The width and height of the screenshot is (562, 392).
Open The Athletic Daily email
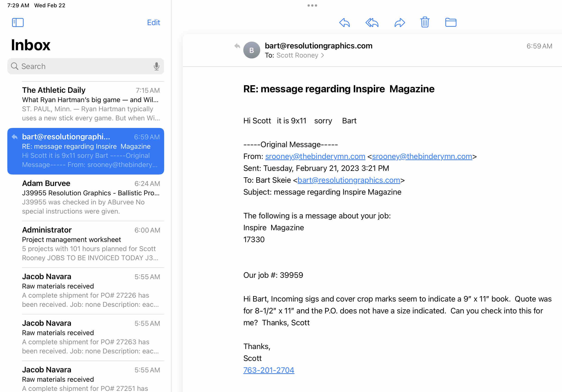point(91,104)
